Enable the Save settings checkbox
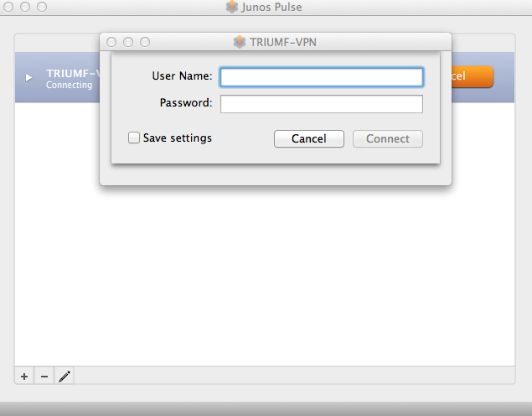 pyautogui.click(x=134, y=138)
